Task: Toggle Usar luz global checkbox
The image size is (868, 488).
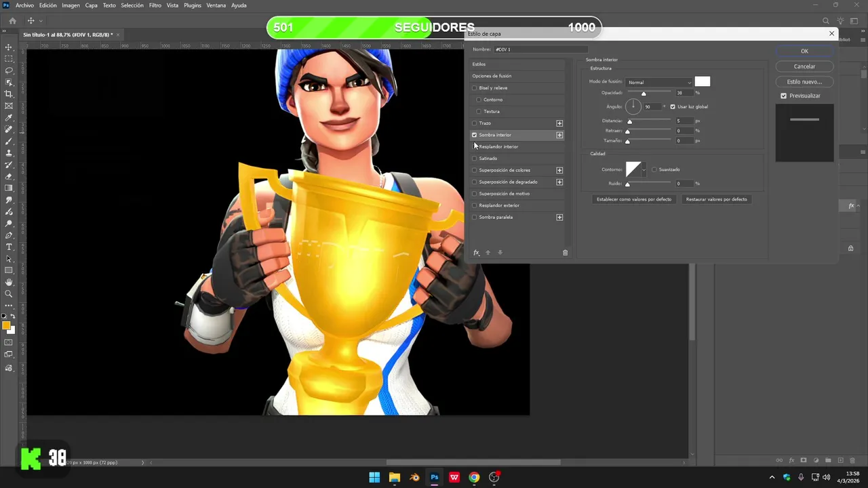Action: click(x=673, y=106)
